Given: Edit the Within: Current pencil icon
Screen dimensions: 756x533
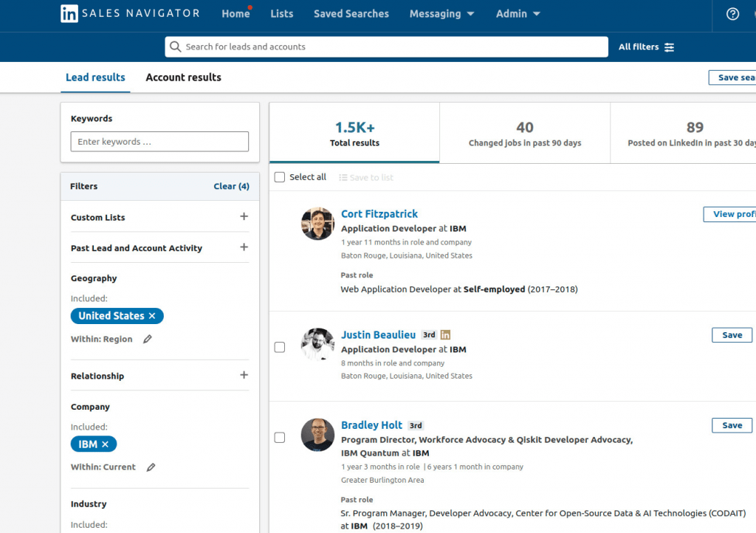Looking at the screenshot, I should click(x=151, y=467).
